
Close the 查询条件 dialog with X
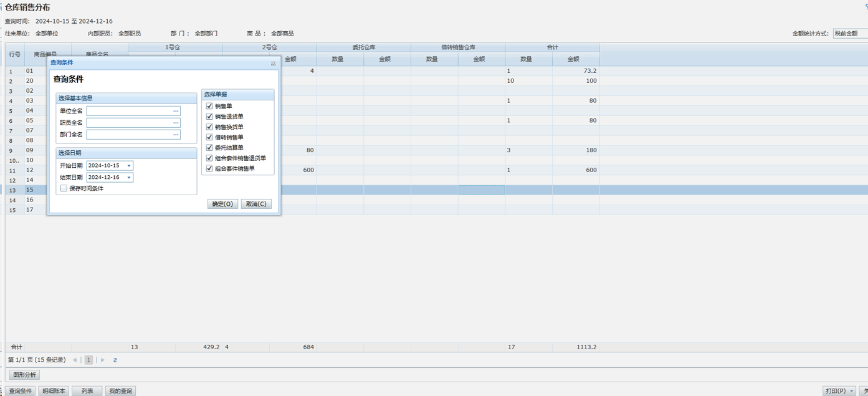coord(273,63)
